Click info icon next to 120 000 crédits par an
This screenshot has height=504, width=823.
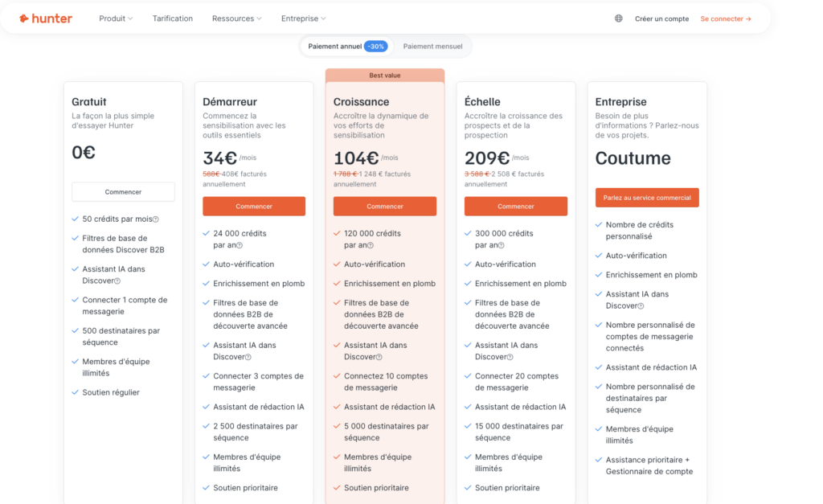click(371, 245)
